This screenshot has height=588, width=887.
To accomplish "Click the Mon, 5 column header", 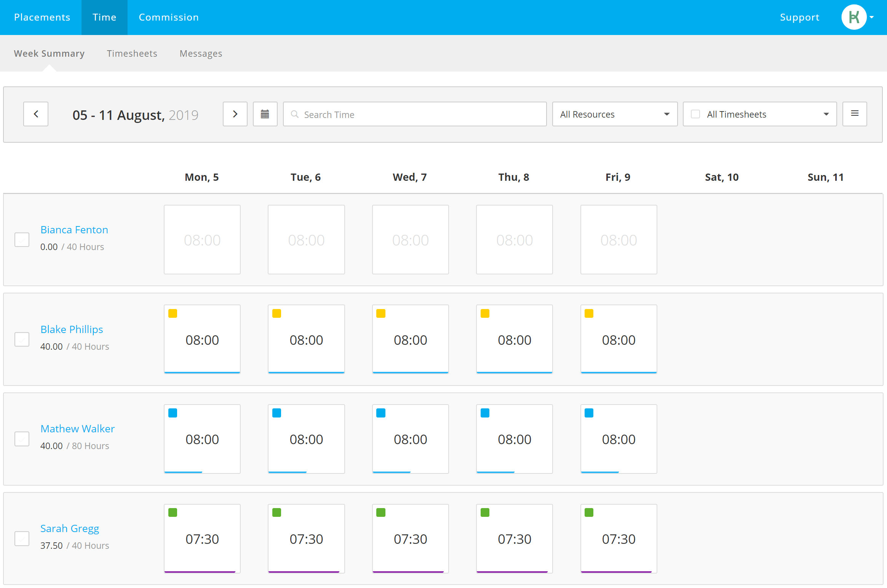I will pyautogui.click(x=202, y=177).
